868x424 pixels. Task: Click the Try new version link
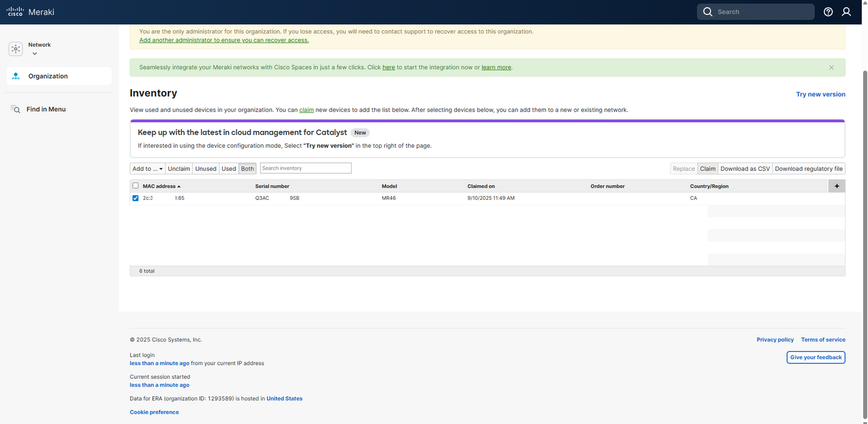coord(820,94)
